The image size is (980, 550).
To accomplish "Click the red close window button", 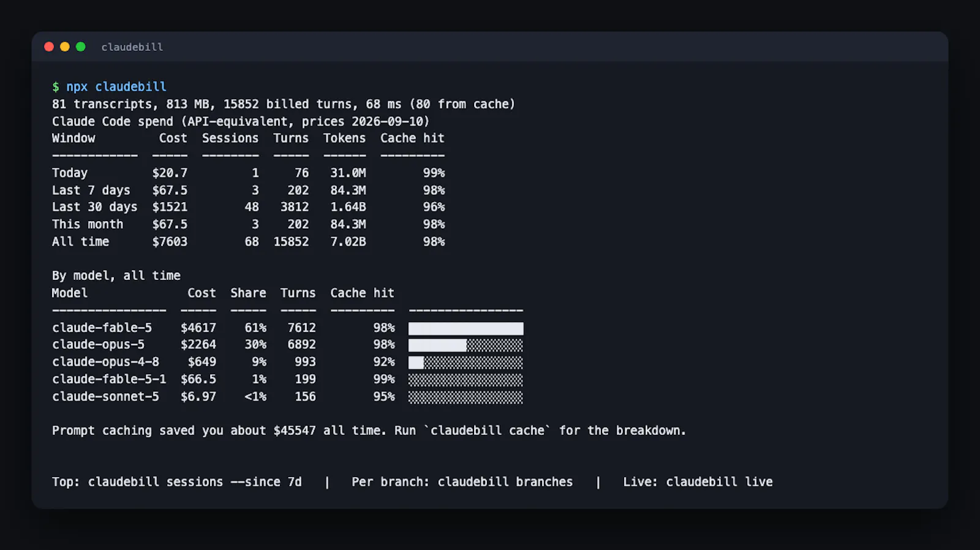I will pyautogui.click(x=49, y=47).
